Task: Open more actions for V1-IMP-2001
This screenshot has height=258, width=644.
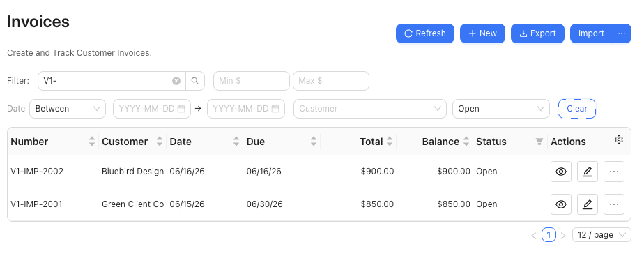Action: [x=614, y=204]
